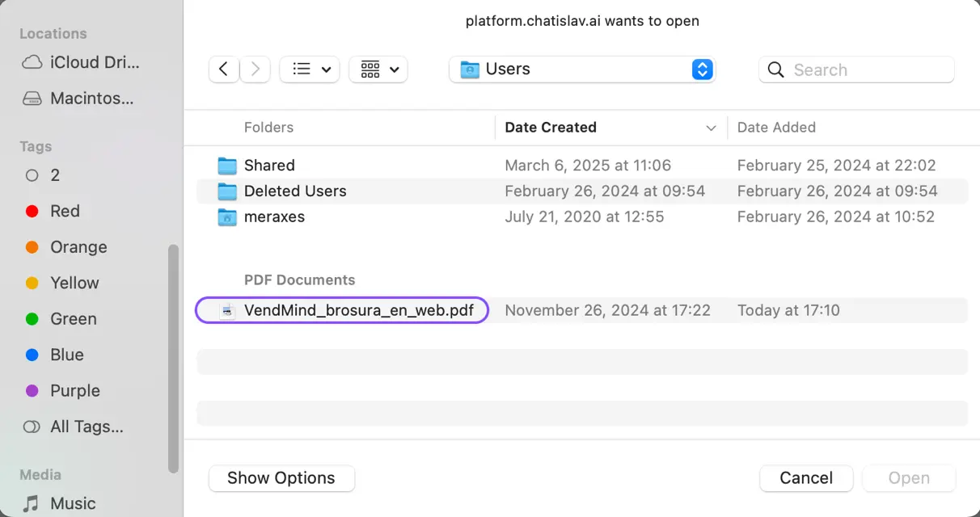The image size is (980, 517).
Task: Click the forward navigation arrow
Action: 256,69
